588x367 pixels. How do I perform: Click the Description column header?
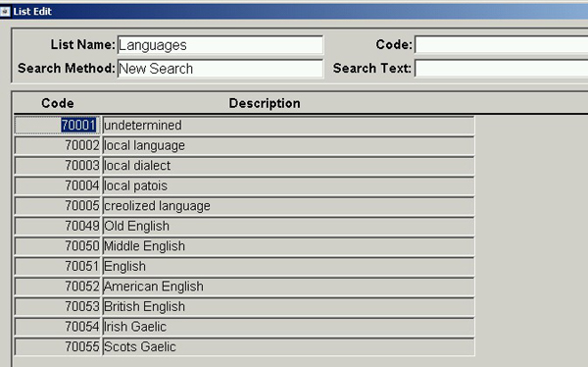tap(265, 103)
